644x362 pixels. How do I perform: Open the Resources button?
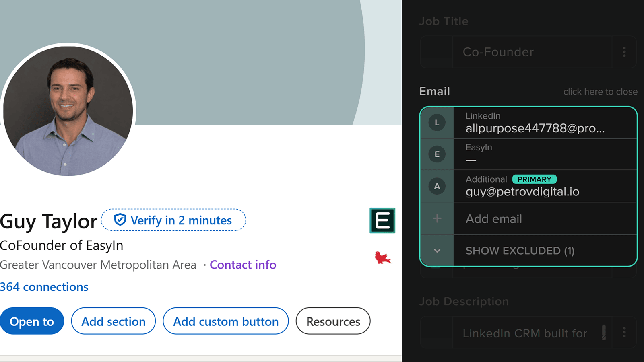point(333,321)
